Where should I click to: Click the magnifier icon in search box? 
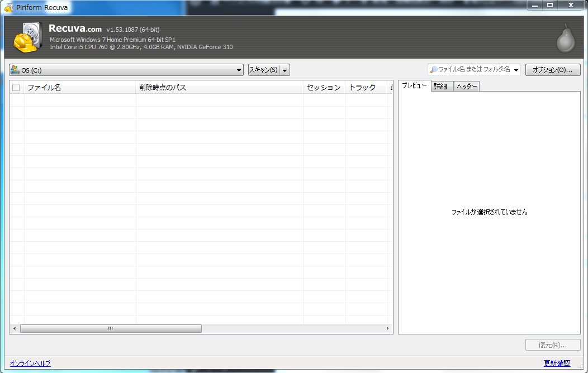pyautogui.click(x=434, y=70)
